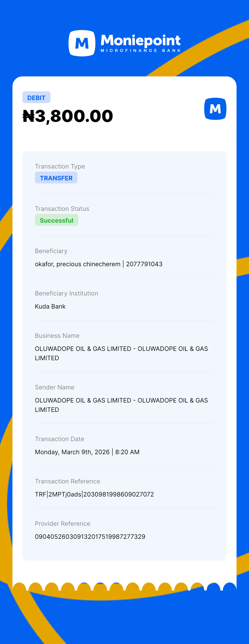Image resolution: width=249 pixels, height=644 pixels.
Task: Select the Transaction Reference code starting TRF
Action: click(x=94, y=494)
